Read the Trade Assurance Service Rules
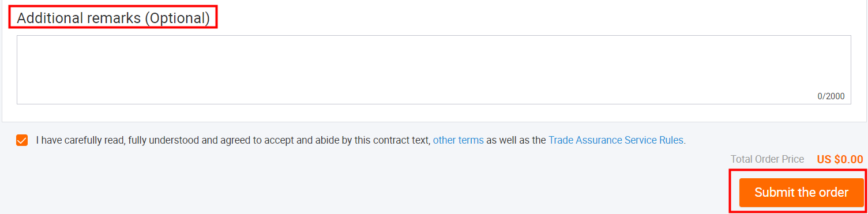This screenshot has width=868, height=214. 617,140
